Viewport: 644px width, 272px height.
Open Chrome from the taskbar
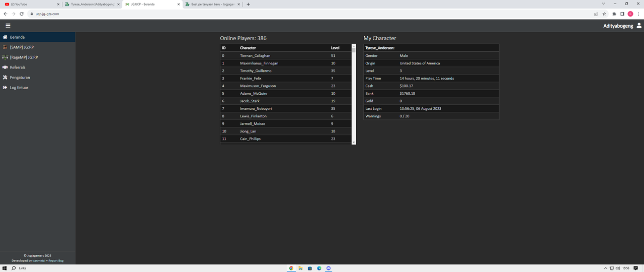click(291, 268)
